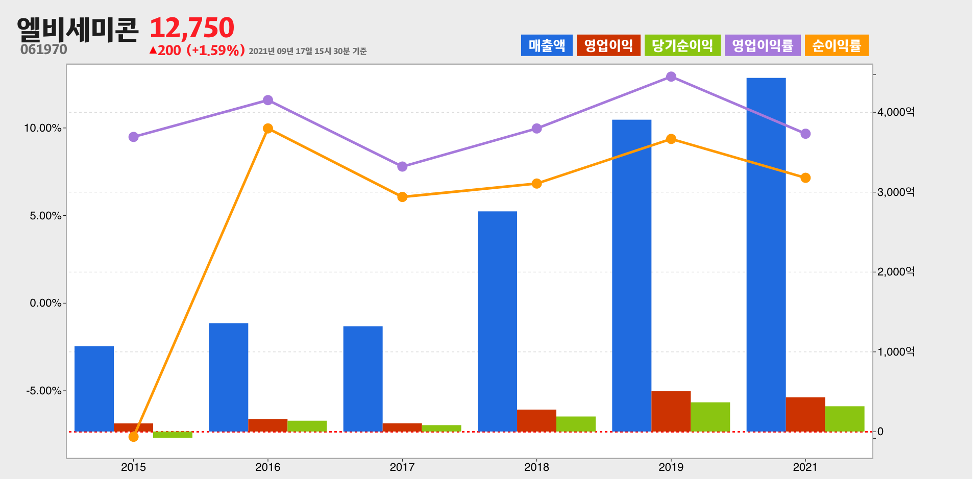The width and height of the screenshot is (980, 479).
Task: Toggle the 순이익률 legend item
Action: 837,45
